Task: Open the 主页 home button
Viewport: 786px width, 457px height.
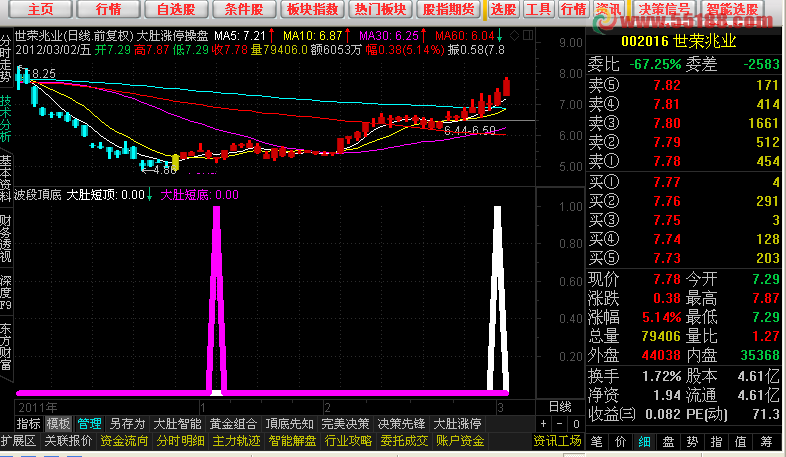Action: (x=41, y=9)
